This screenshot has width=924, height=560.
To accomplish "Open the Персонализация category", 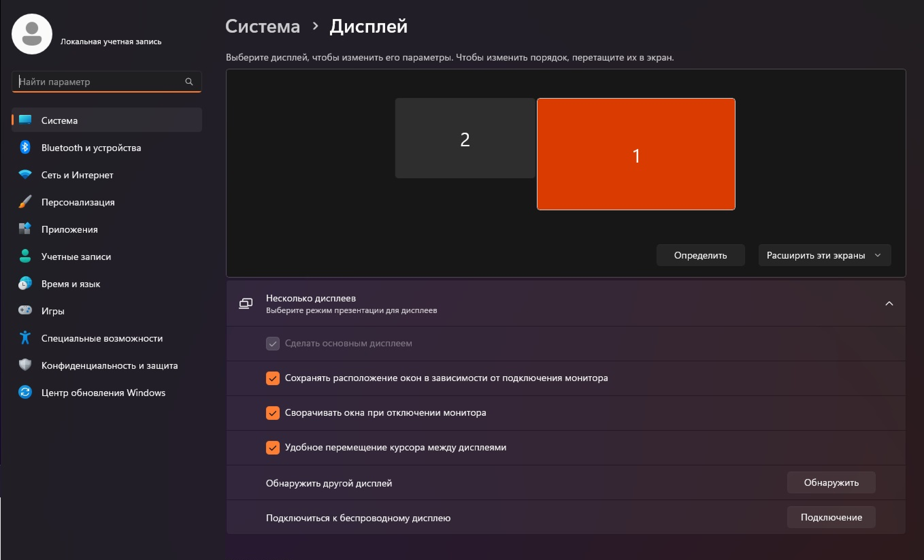I will [107, 202].
